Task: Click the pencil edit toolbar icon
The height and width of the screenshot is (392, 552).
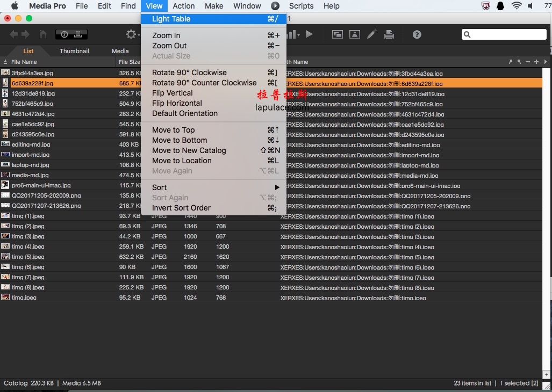Action: (x=372, y=34)
